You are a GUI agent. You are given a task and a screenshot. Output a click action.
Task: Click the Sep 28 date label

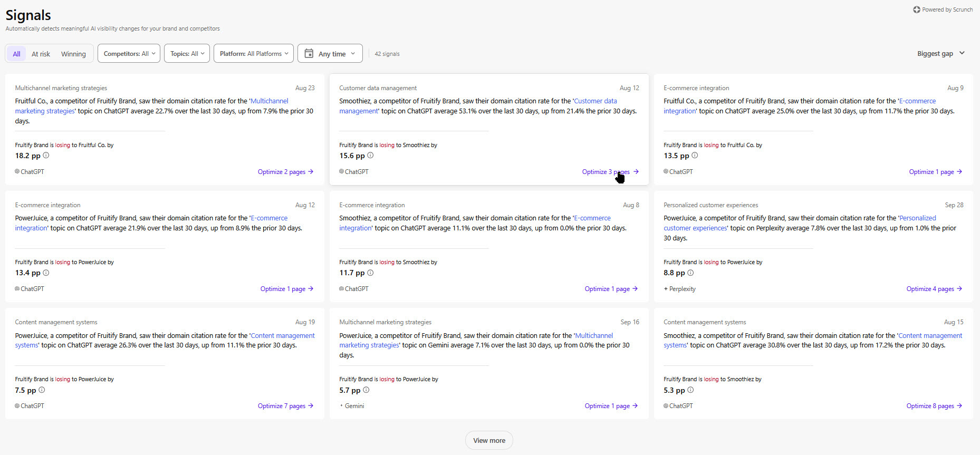coord(954,205)
